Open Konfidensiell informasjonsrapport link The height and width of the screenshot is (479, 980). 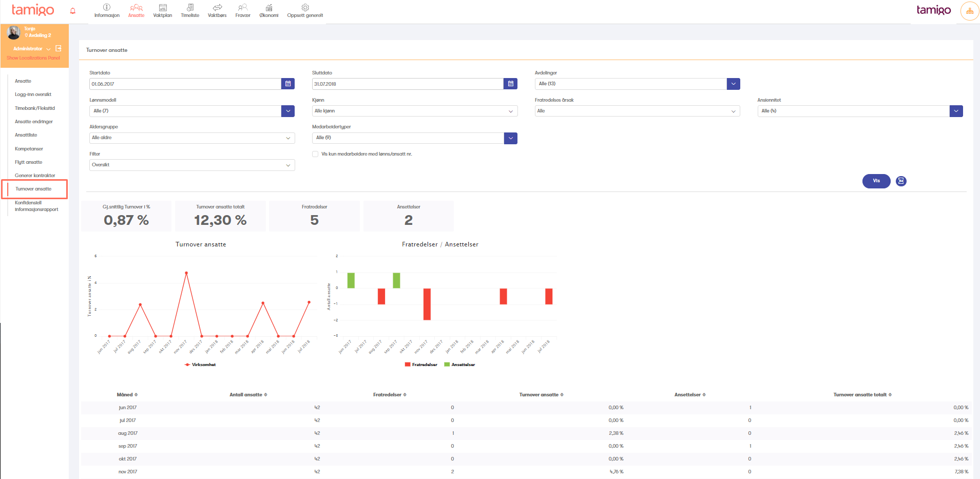coord(36,206)
